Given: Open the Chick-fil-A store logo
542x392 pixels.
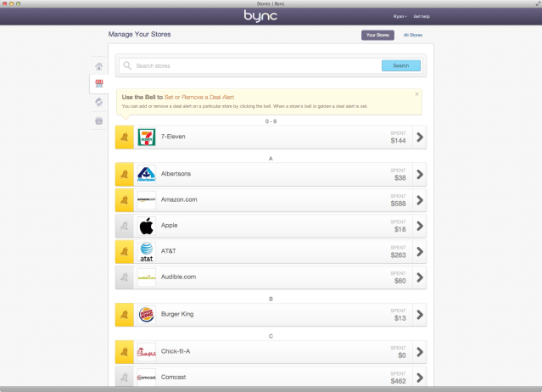Looking at the screenshot, I should 147,352.
